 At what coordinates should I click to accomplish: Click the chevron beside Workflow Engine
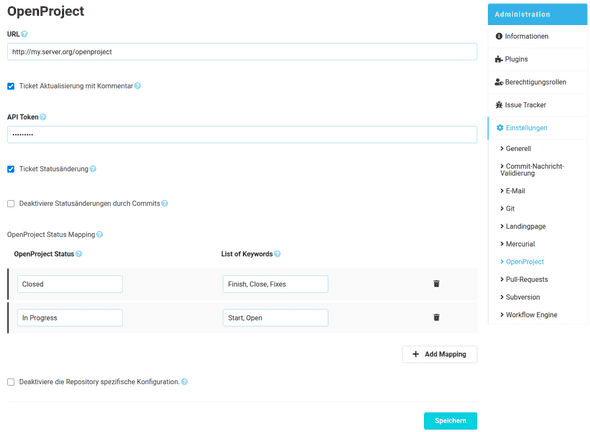click(x=502, y=315)
